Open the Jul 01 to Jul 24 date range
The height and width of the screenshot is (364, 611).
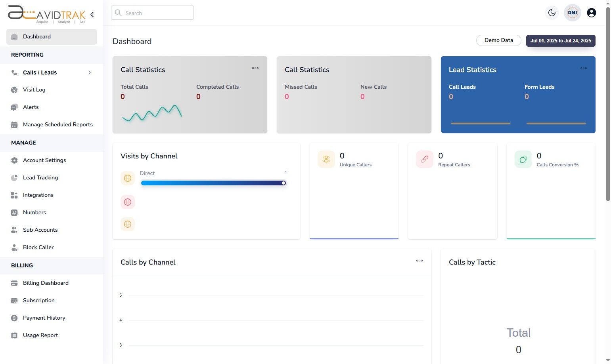[x=560, y=40]
